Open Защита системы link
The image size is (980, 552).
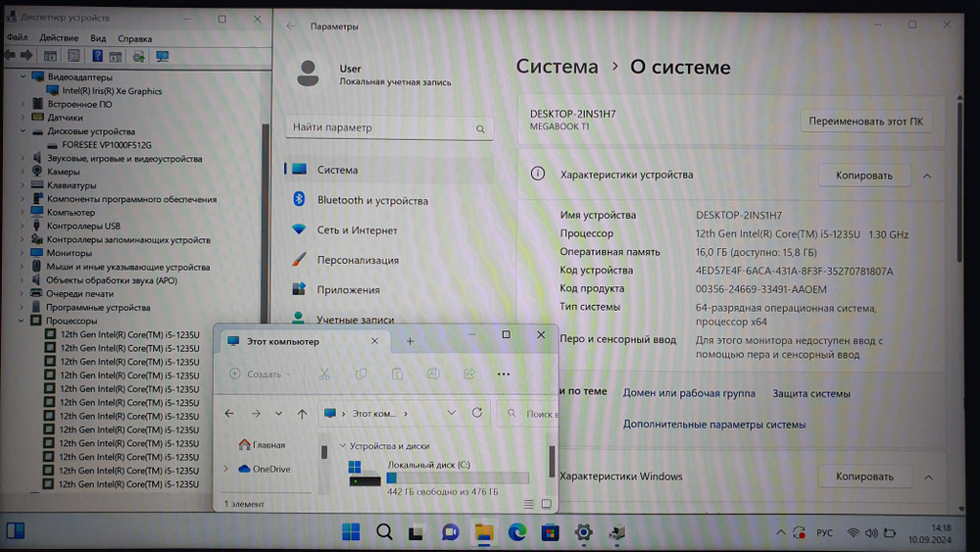click(811, 393)
